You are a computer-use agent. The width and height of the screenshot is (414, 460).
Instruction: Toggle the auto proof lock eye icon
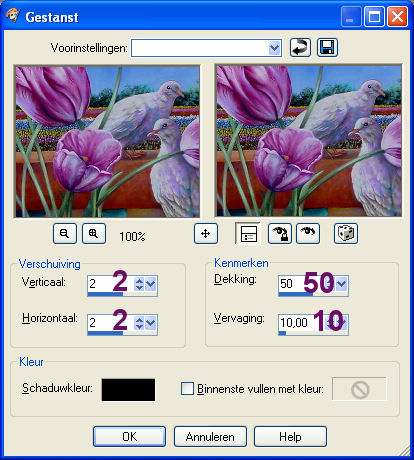tap(280, 233)
